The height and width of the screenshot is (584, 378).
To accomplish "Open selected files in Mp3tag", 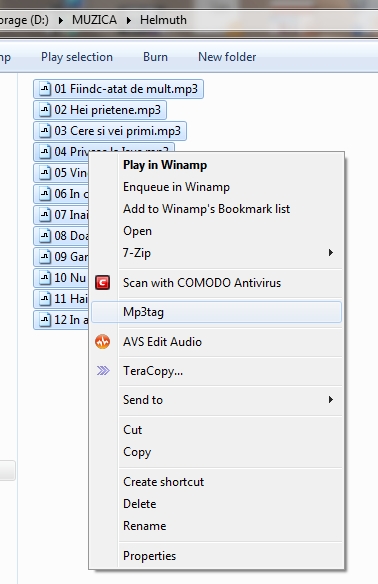I will [216, 312].
